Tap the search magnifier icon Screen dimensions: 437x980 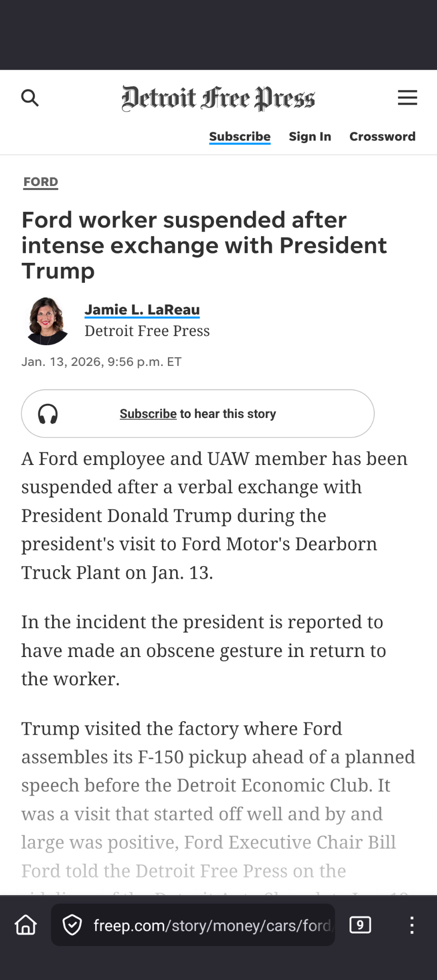[x=30, y=98]
